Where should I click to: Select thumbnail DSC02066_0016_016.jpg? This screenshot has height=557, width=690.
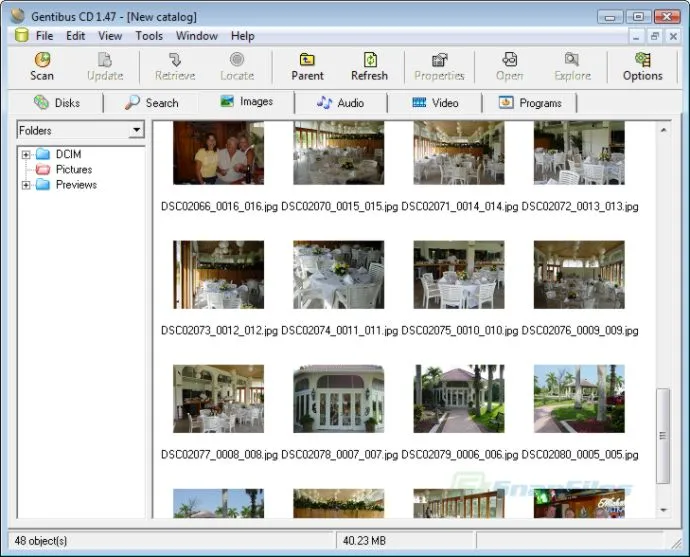click(x=218, y=153)
